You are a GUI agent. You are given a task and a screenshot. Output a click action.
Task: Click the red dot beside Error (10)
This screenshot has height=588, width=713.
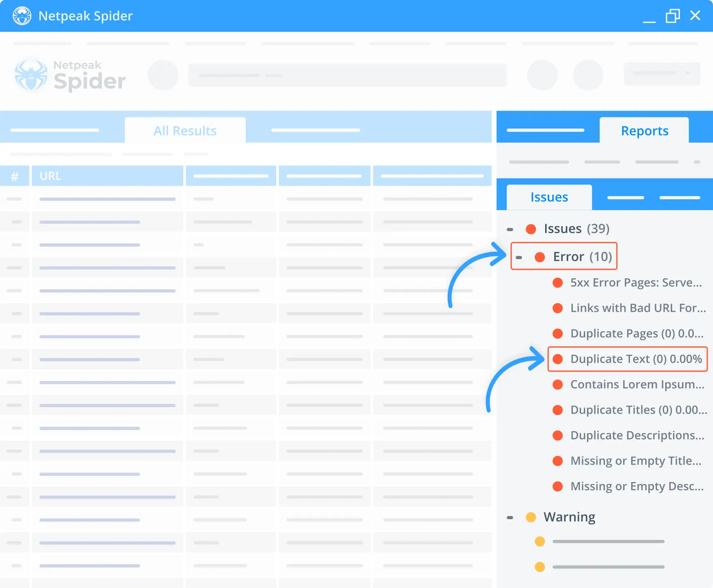click(x=539, y=257)
